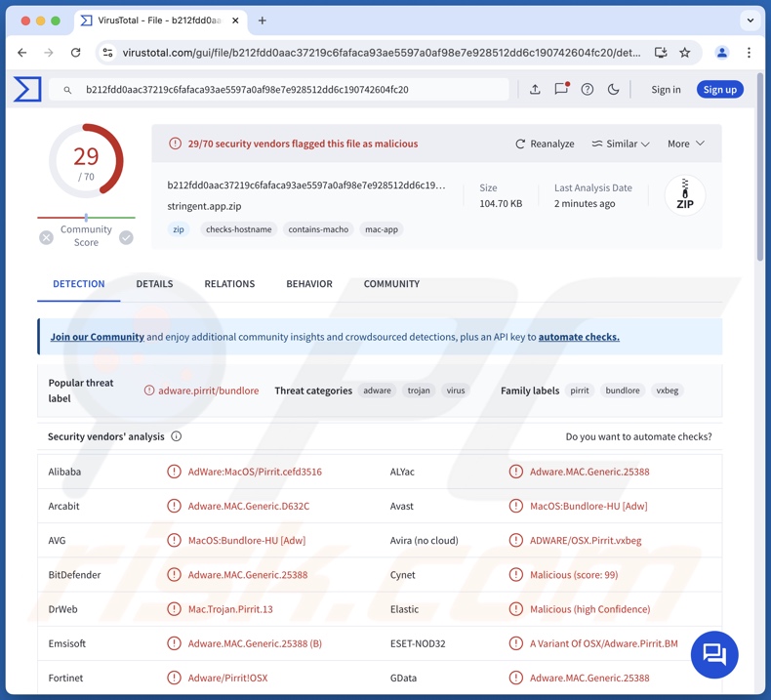Open the browser profile icon
The height and width of the screenshot is (700, 771).
pyautogui.click(x=722, y=53)
